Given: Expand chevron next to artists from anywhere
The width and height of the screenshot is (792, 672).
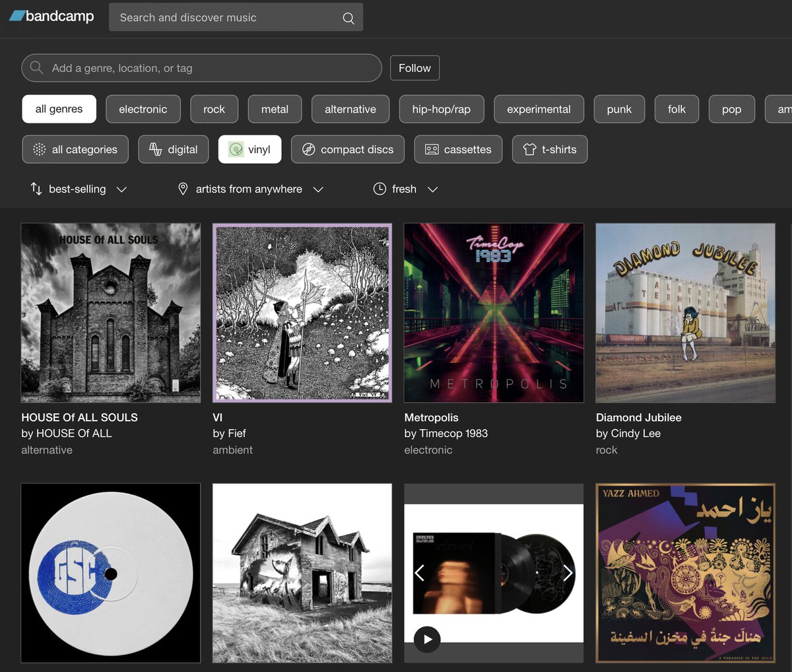Looking at the screenshot, I should (318, 189).
